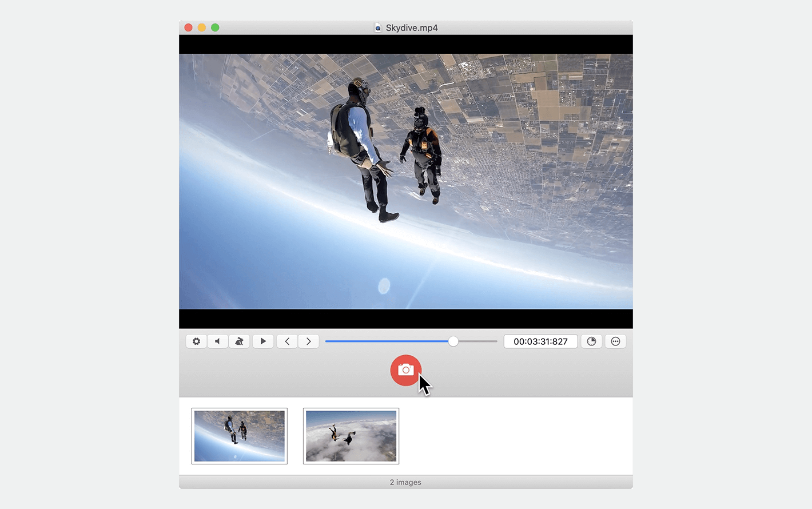Select the second thumbnail above the clouds
This screenshot has height=509, width=812.
(x=351, y=436)
